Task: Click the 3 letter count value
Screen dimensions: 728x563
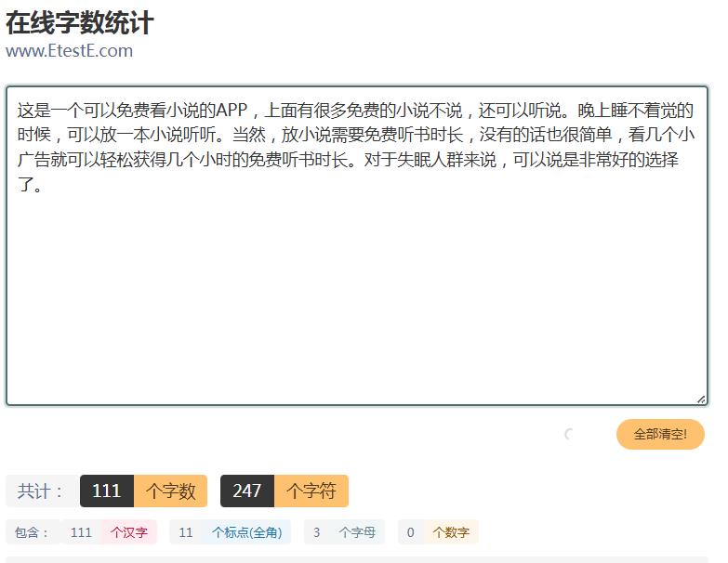Action: (x=317, y=532)
